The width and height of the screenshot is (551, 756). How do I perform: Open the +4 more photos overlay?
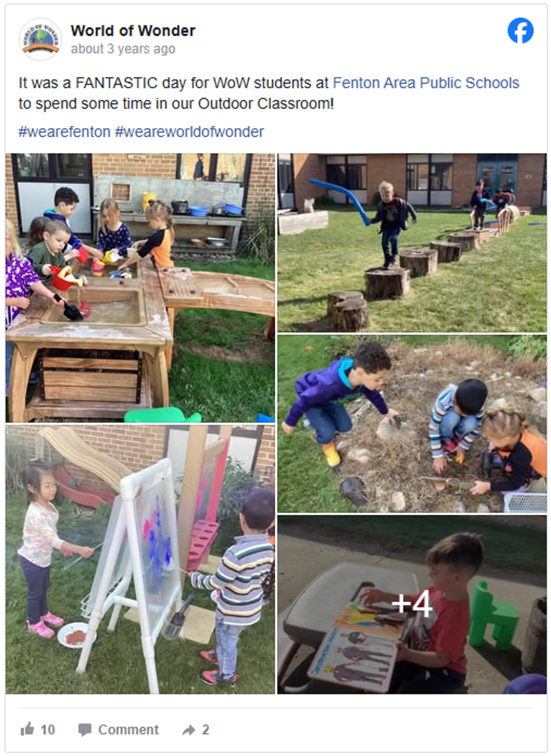point(412,604)
